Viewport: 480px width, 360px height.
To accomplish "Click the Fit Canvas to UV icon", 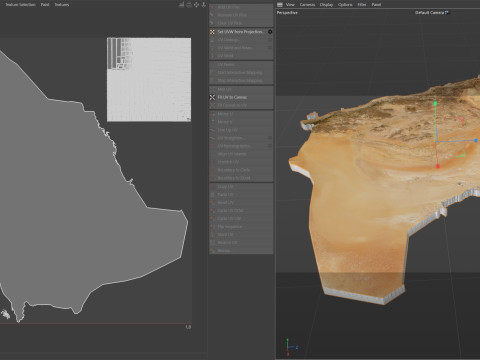I will point(212,105).
